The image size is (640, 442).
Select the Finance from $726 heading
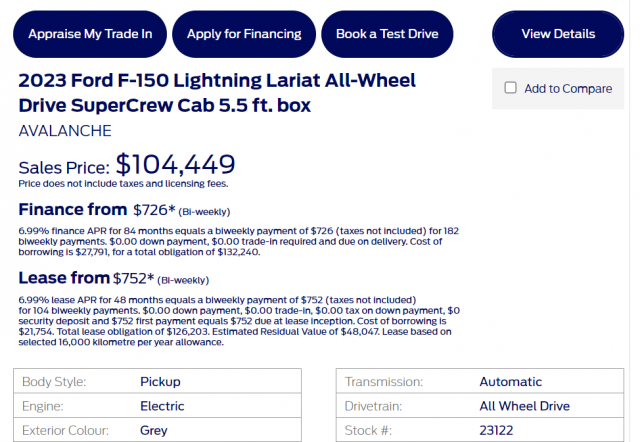(x=125, y=210)
